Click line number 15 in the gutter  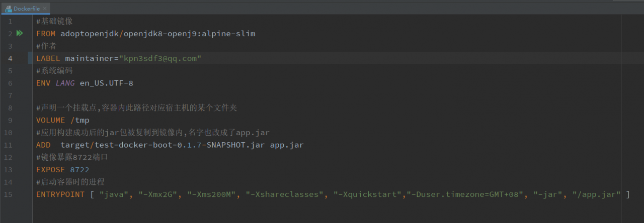(8, 194)
